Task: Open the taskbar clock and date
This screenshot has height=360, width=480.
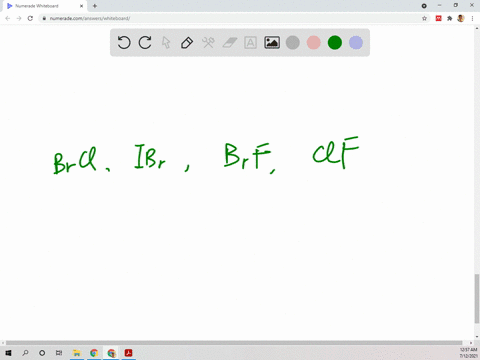Action: [x=468, y=353]
